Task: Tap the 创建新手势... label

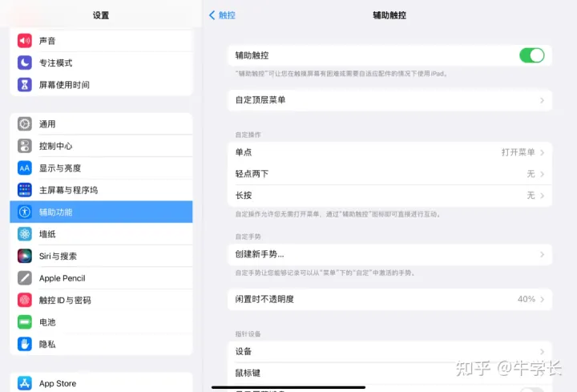Action: click(x=260, y=254)
